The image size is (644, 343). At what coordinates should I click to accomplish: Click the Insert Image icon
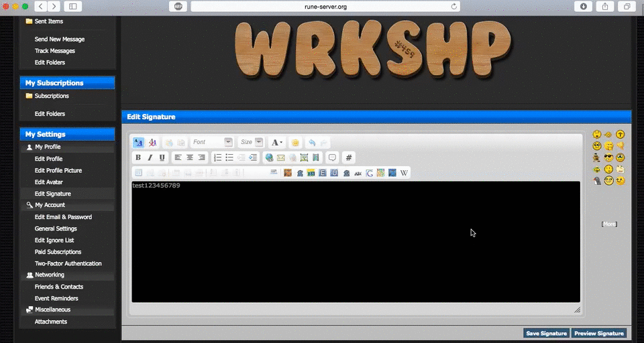[305, 157]
